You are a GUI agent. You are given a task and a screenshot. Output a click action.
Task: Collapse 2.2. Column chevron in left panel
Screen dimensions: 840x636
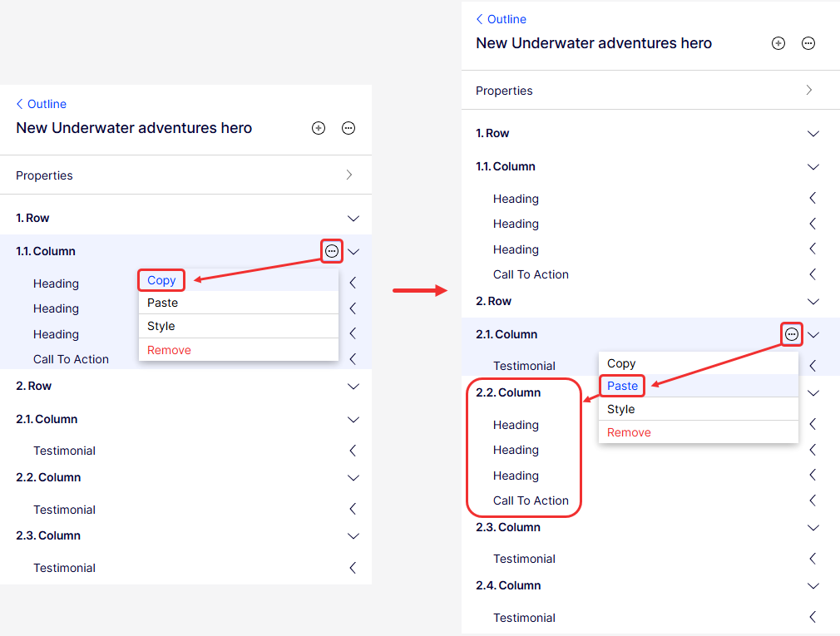pos(353,478)
